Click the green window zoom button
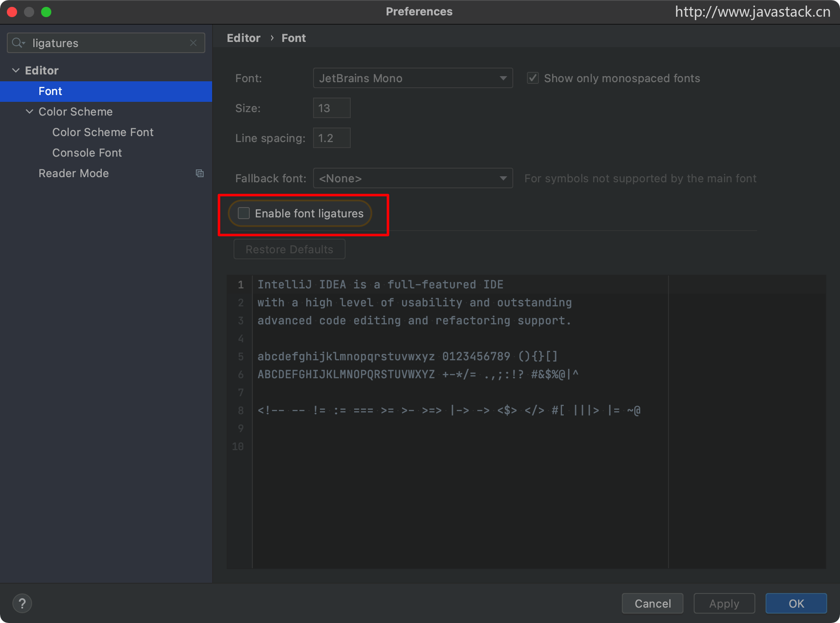Screen dimensions: 840x623 pos(46,12)
